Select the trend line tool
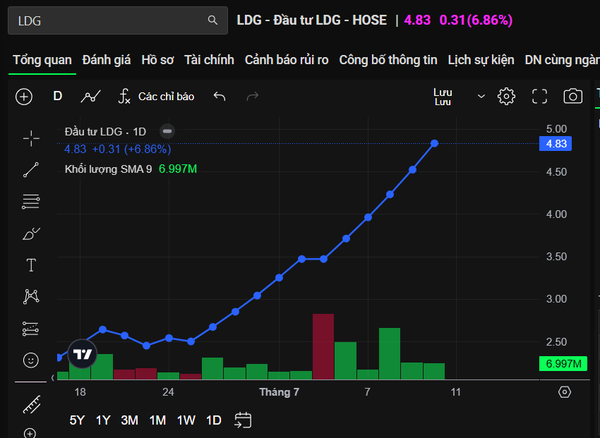This screenshot has height=438, width=600. tap(31, 170)
